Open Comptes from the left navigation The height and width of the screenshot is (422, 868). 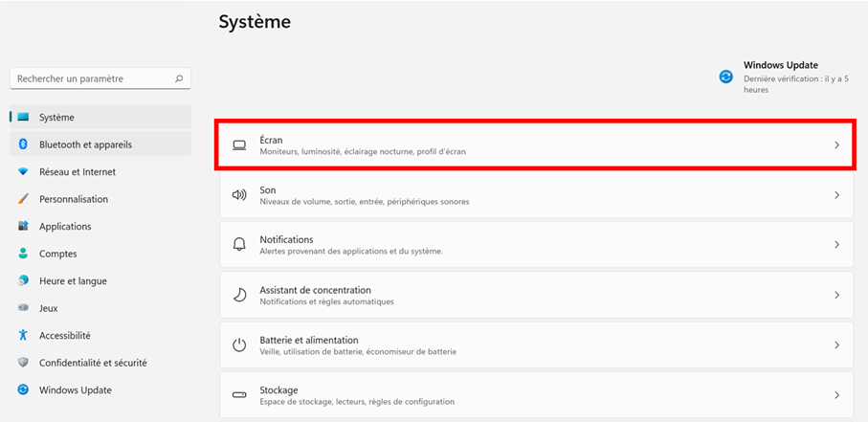coord(57,254)
